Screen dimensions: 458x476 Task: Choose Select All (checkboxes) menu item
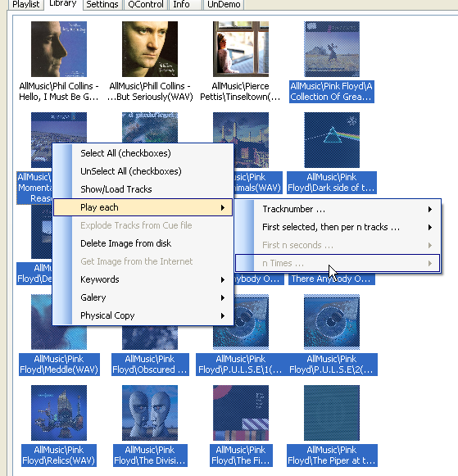(x=143, y=153)
